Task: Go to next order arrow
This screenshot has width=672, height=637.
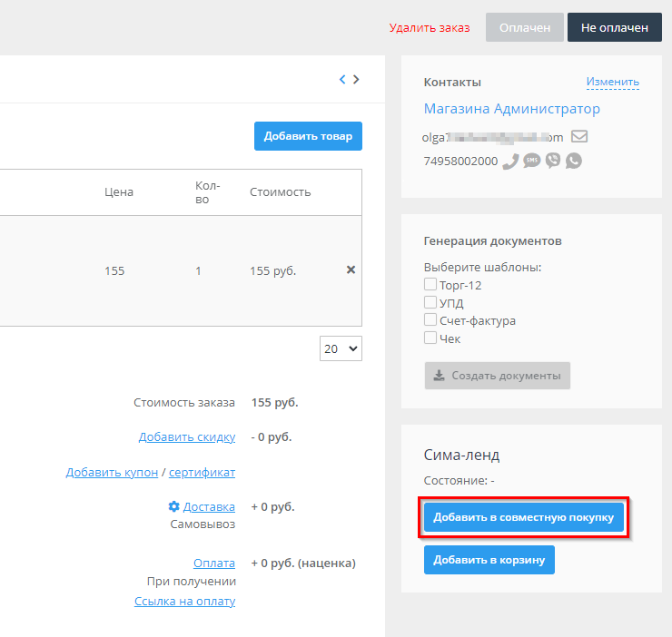Action: pyautogui.click(x=356, y=80)
